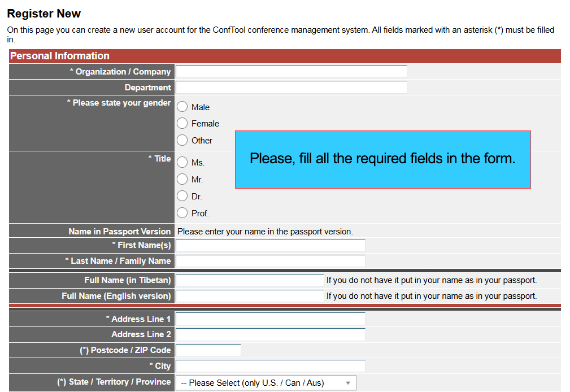
Task: Click the Address Line 1 input
Action: tap(270, 319)
